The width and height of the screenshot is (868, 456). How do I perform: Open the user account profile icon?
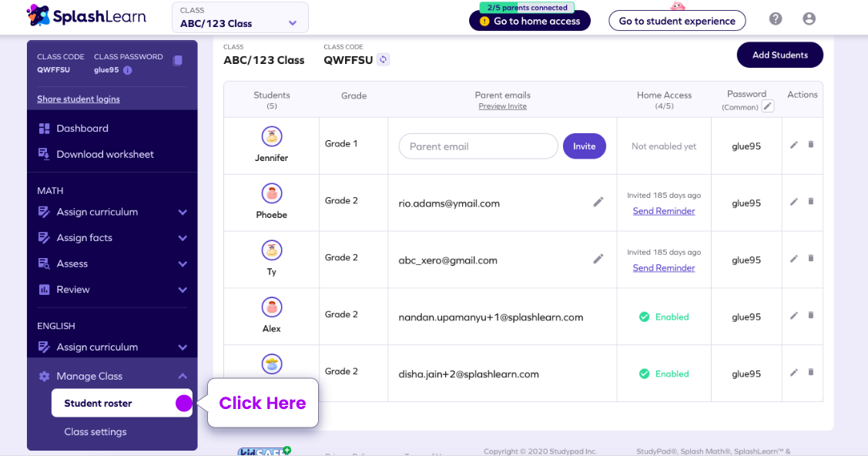tap(809, 18)
